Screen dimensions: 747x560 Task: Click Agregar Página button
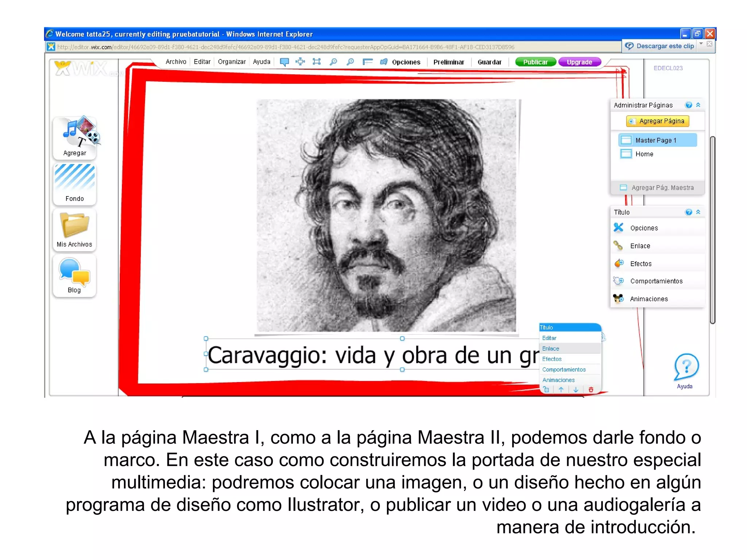pos(658,121)
